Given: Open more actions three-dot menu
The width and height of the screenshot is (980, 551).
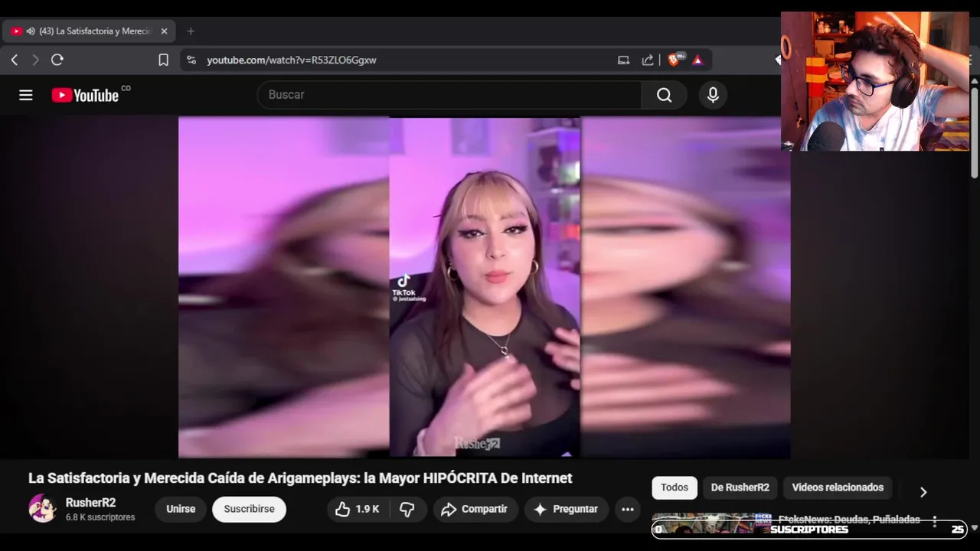Looking at the screenshot, I should coord(628,509).
